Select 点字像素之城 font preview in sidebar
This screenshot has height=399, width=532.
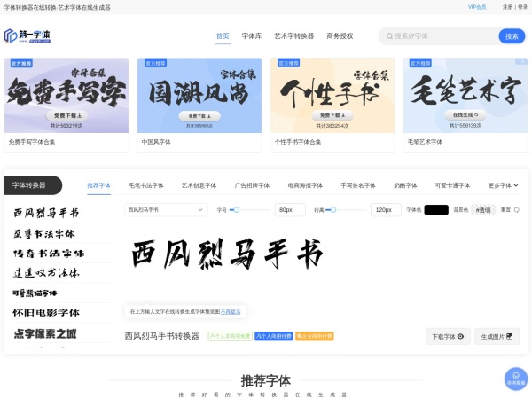click(45, 333)
